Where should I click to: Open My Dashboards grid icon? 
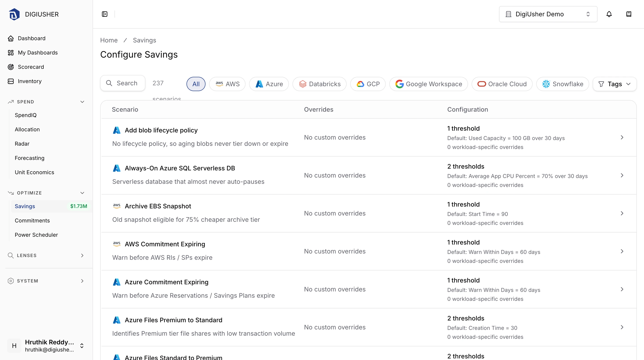pyautogui.click(x=11, y=53)
